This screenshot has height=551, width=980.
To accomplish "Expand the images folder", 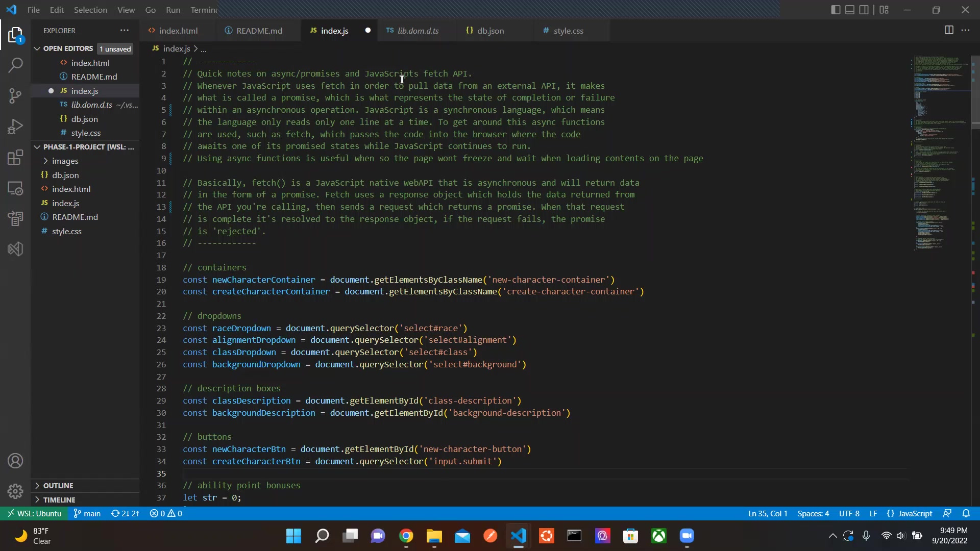I will tap(65, 161).
